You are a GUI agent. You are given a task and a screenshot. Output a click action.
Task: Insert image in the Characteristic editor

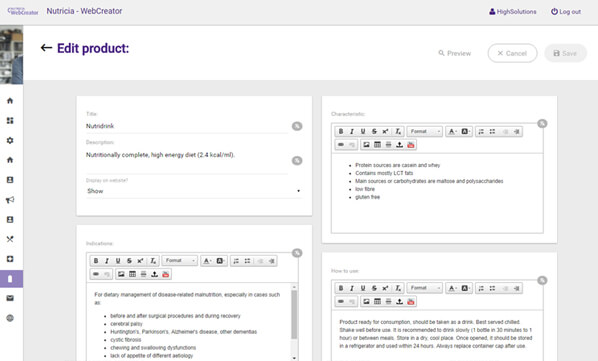(x=366, y=144)
